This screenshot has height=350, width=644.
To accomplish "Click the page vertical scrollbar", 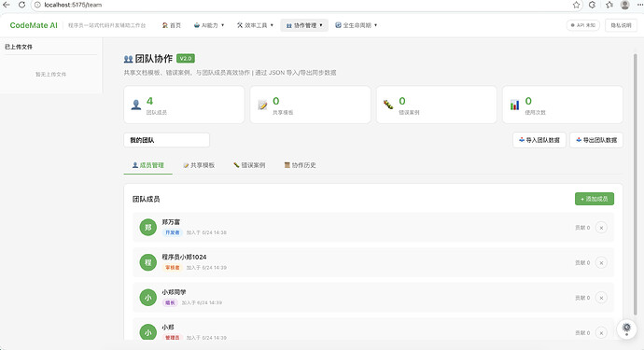I will [x=635, y=185].
